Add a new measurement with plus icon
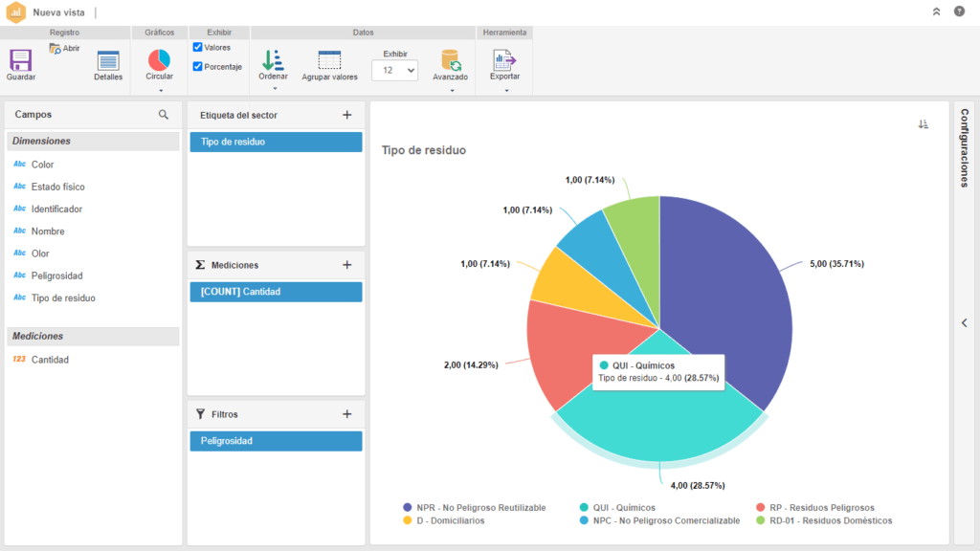The width and height of the screenshot is (980, 551). 346,265
